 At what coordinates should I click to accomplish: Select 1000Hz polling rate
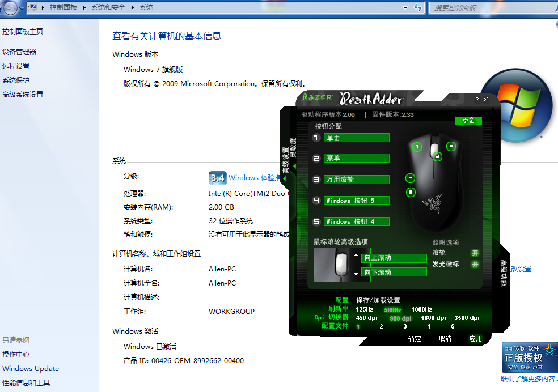(422, 309)
